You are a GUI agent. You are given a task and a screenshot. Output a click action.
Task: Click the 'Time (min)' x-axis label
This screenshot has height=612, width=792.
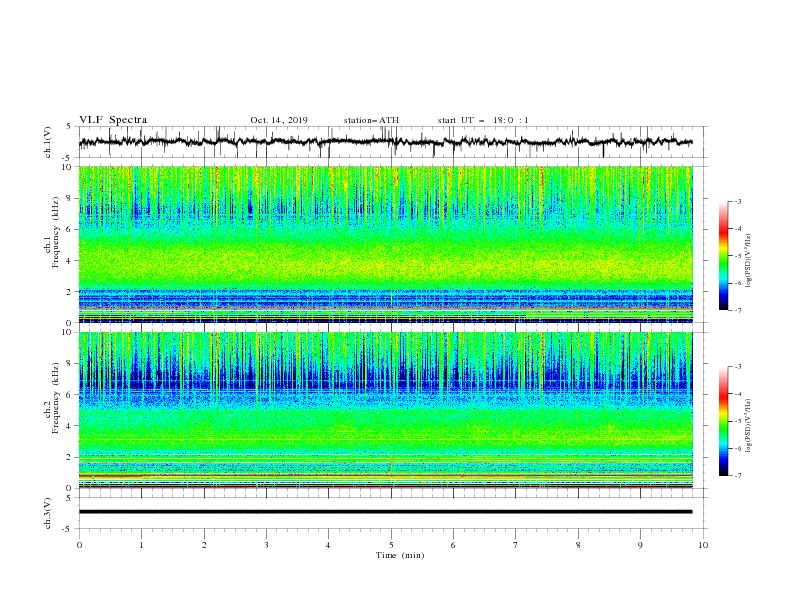[400, 555]
